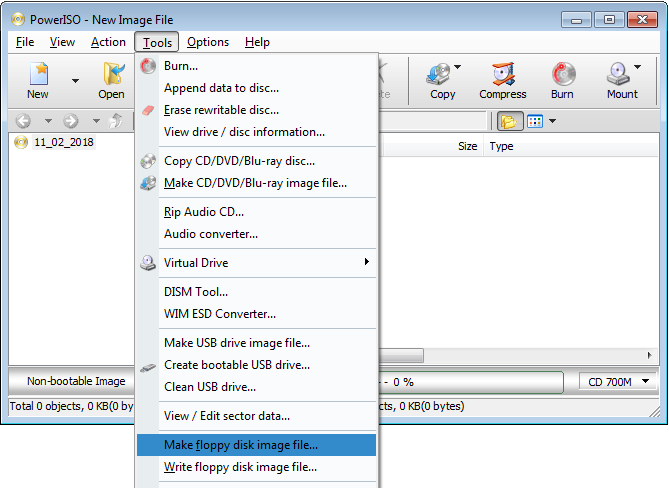Expand the Mount button dropdown arrow
Image resolution: width=669 pixels, height=488 pixels.
coord(637,67)
